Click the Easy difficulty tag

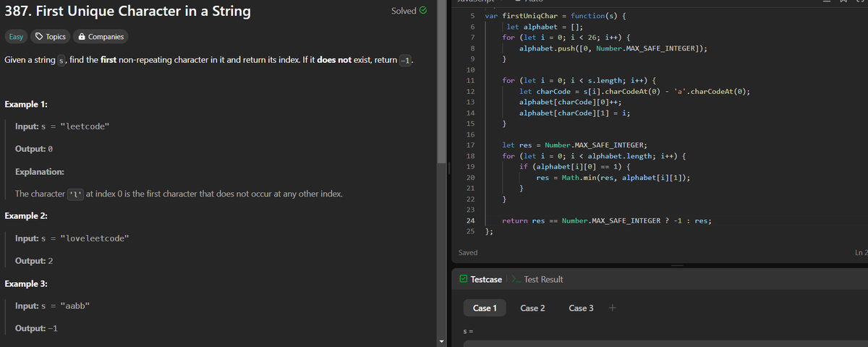(14, 36)
